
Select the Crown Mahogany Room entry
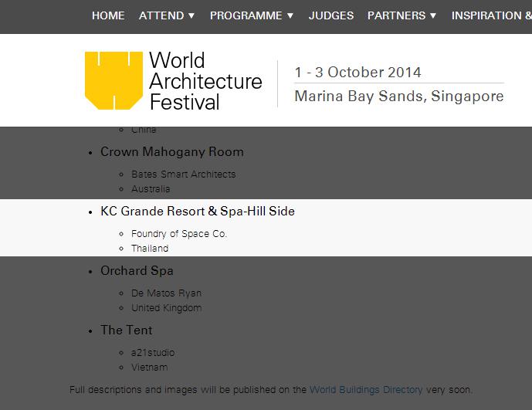pos(172,151)
